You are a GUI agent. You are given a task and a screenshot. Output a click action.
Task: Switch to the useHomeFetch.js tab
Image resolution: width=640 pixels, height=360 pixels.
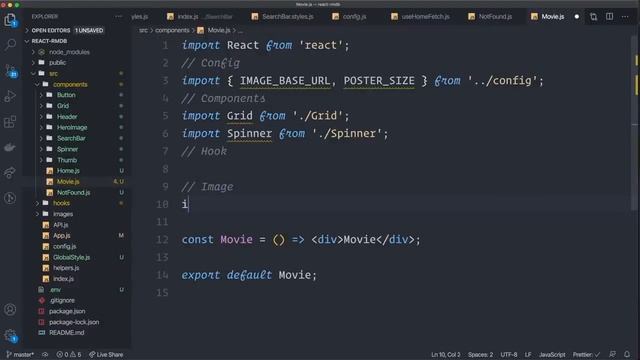coord(420,17)
